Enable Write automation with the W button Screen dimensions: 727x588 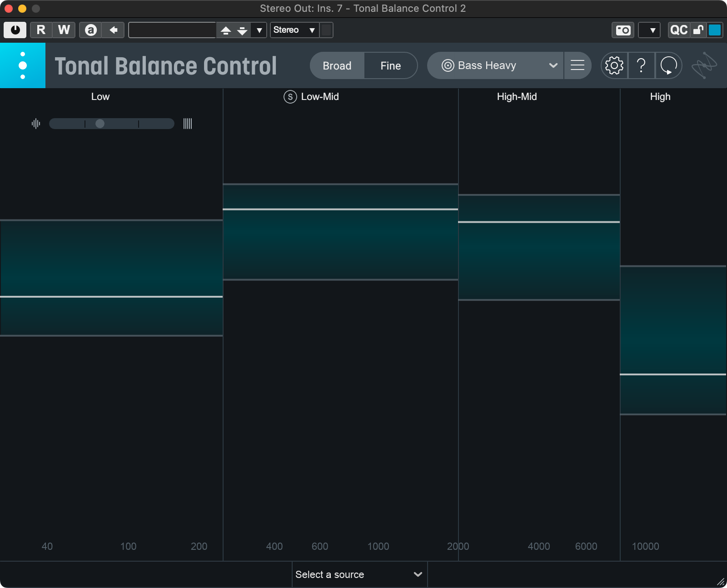[64, 30]
